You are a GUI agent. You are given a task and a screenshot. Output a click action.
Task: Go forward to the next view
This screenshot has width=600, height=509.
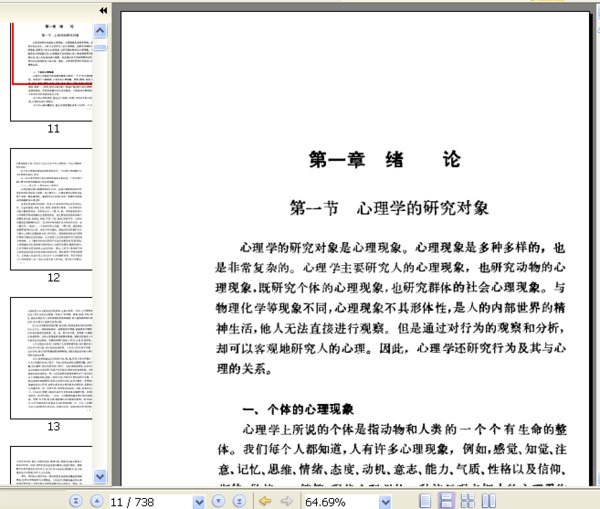286,501
